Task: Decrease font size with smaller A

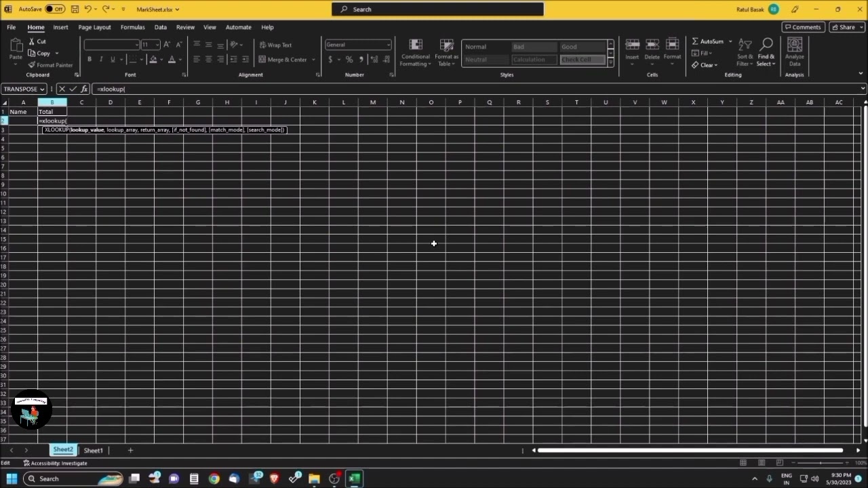Action: pos(178,45)
